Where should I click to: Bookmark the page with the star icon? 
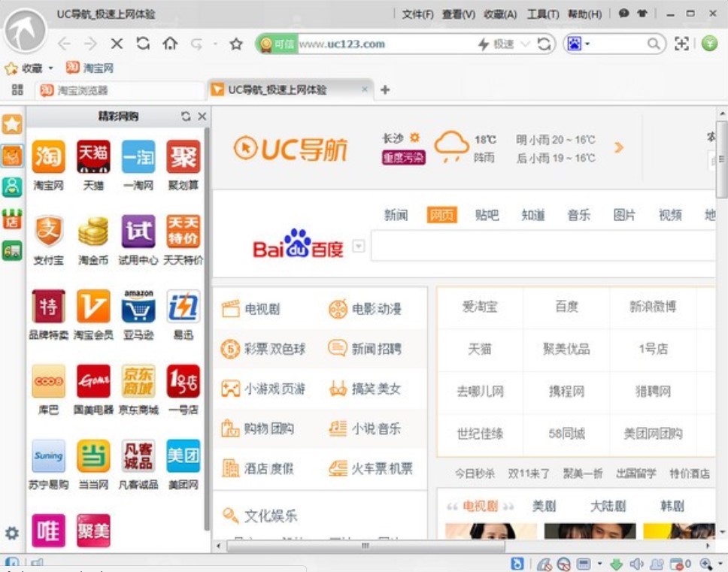point(236,44)
